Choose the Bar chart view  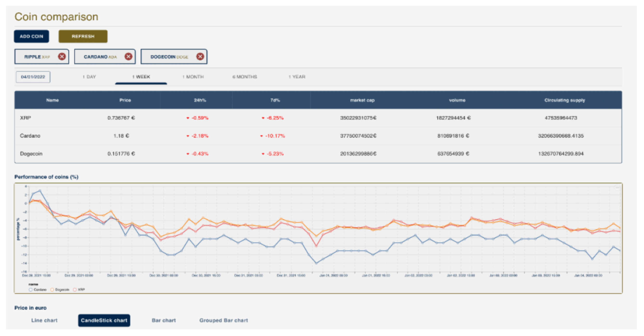click(x=164, y=320)
